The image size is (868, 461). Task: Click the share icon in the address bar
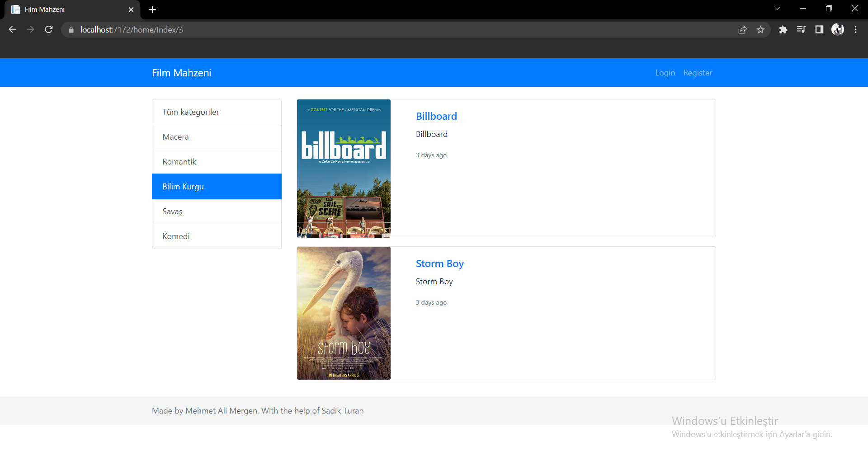tap(743, 29)
